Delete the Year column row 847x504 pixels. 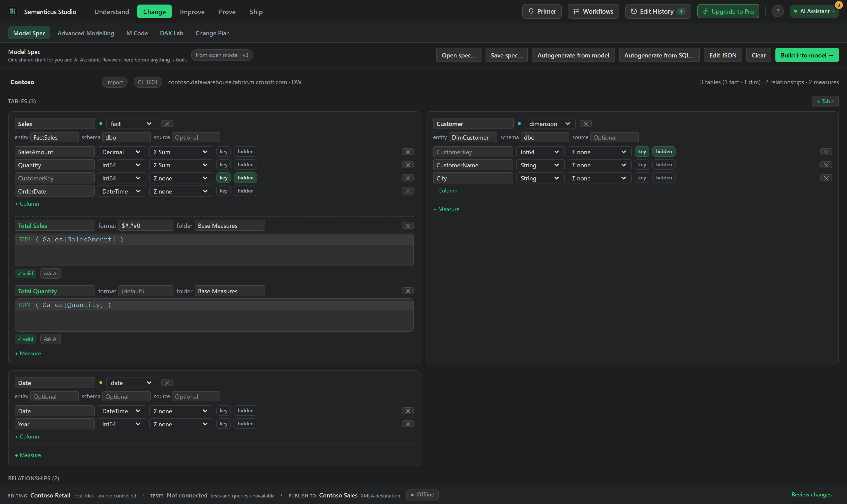408,424
